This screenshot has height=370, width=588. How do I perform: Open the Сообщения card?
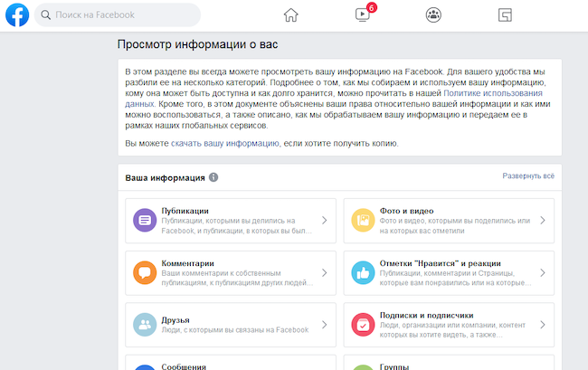231,363
